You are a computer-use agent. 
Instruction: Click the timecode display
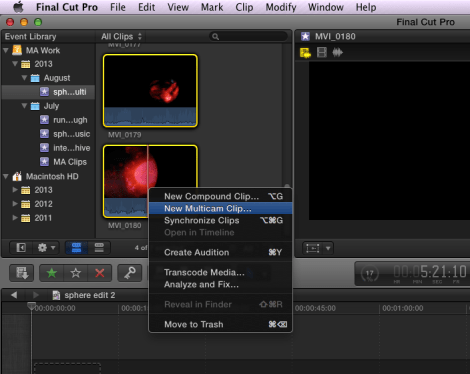(430, 272)
